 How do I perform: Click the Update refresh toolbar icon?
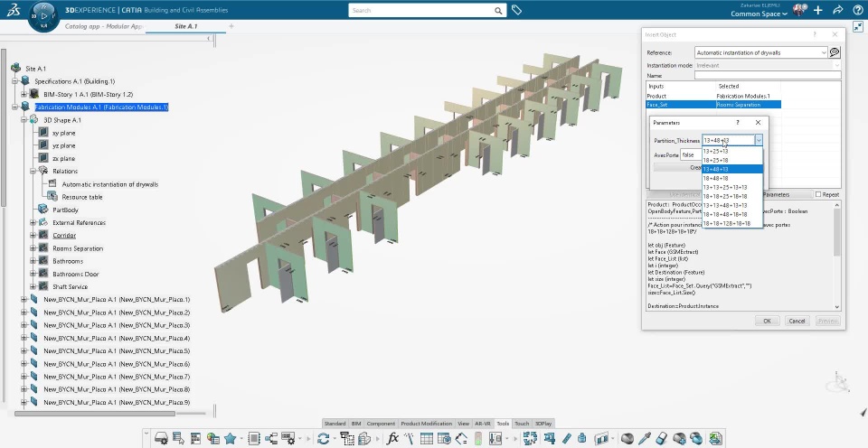point(323,438)
